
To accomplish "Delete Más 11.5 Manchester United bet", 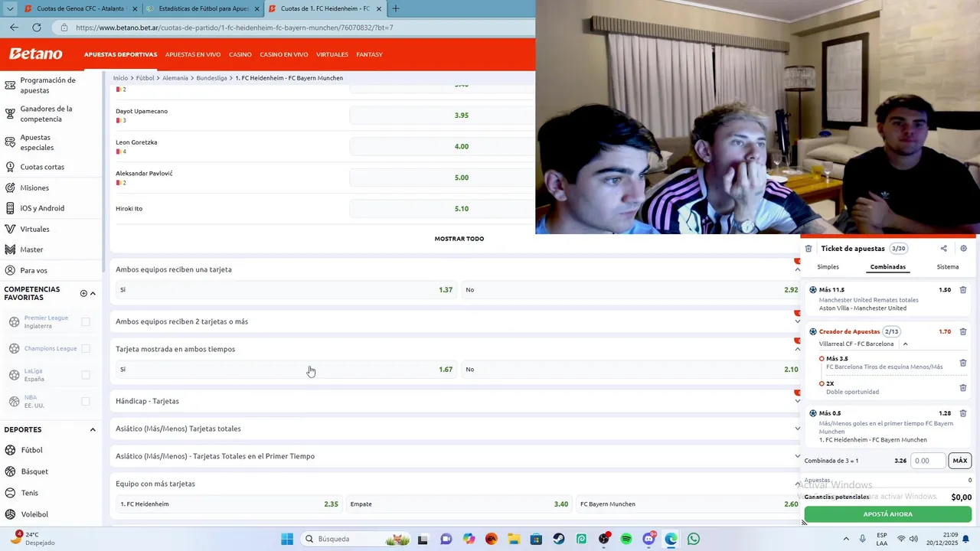I will coord(963,290).
